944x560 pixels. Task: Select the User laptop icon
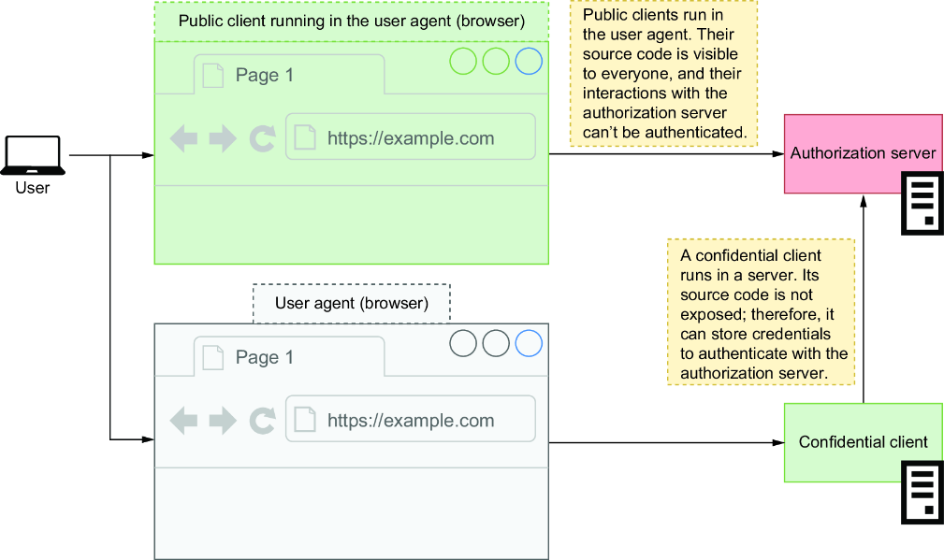pyautogui.click(x=33, y=155)
